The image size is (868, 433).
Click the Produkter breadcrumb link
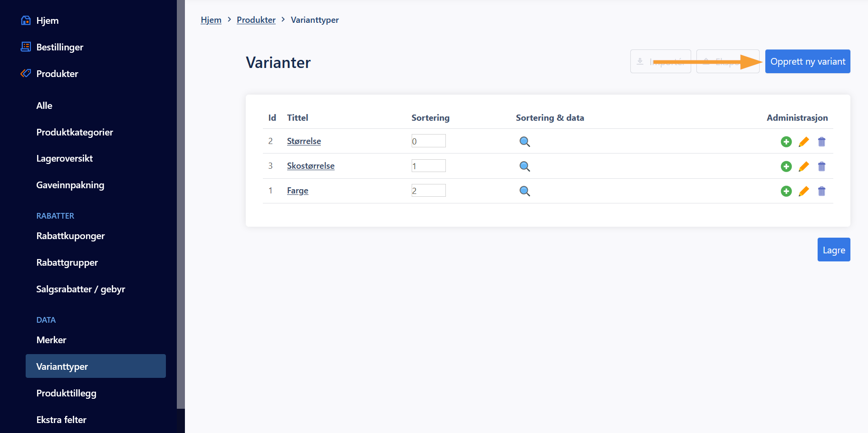coord(256,20)
